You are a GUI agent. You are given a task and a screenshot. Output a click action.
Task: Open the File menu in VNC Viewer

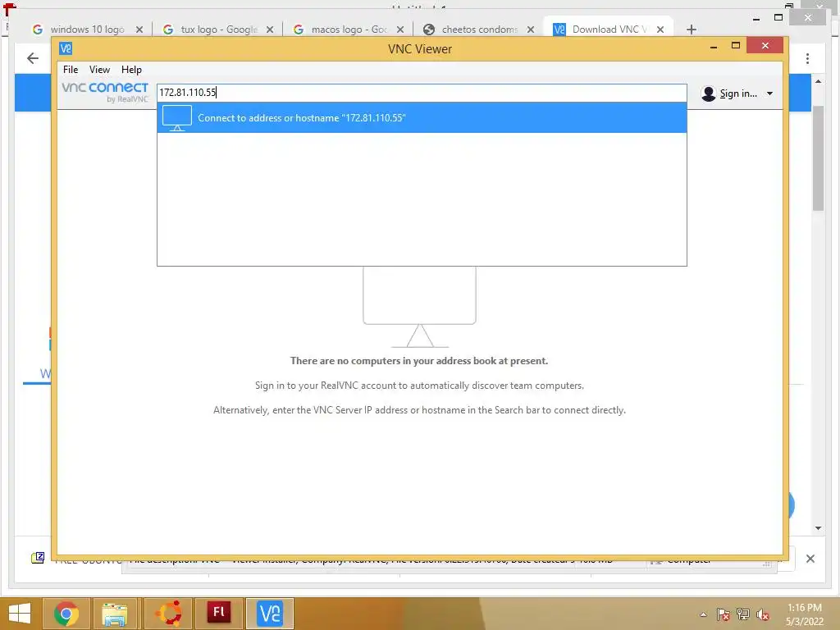71,70
